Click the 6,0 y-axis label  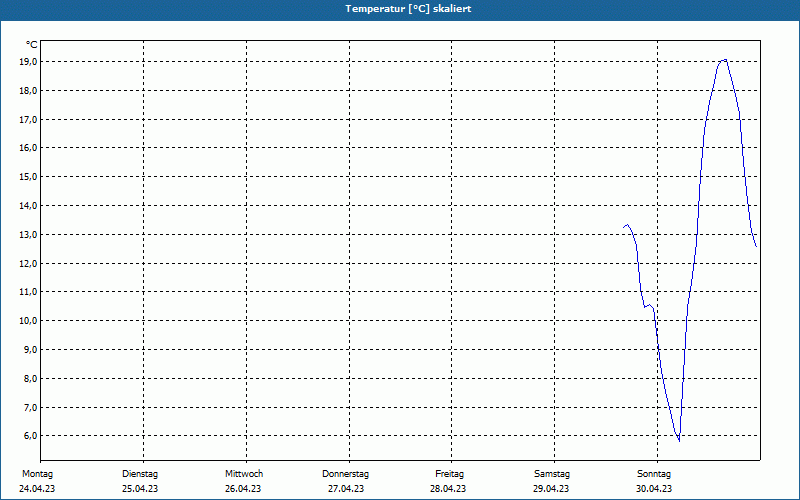click(30, 436)
